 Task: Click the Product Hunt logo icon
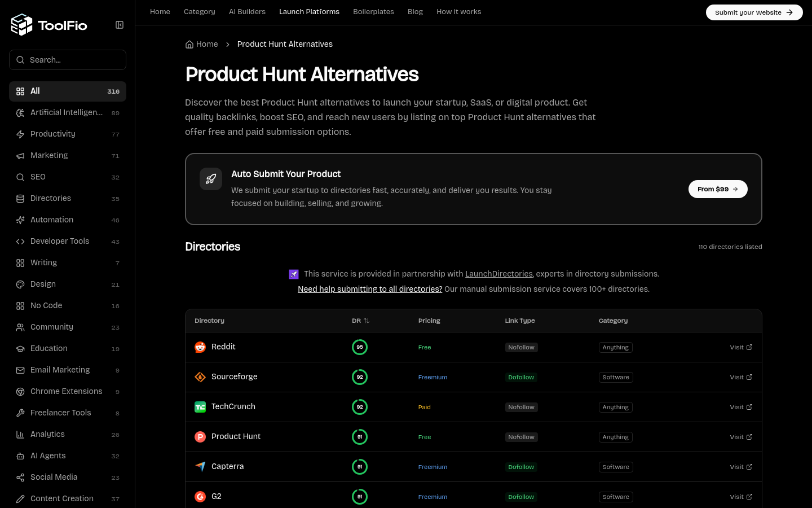tap(200, 437)
